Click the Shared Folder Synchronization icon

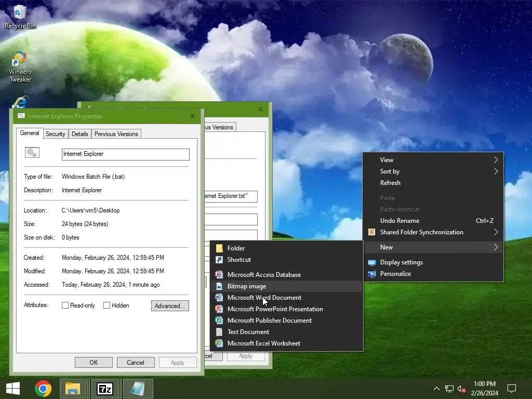click(x=371, y=232)
